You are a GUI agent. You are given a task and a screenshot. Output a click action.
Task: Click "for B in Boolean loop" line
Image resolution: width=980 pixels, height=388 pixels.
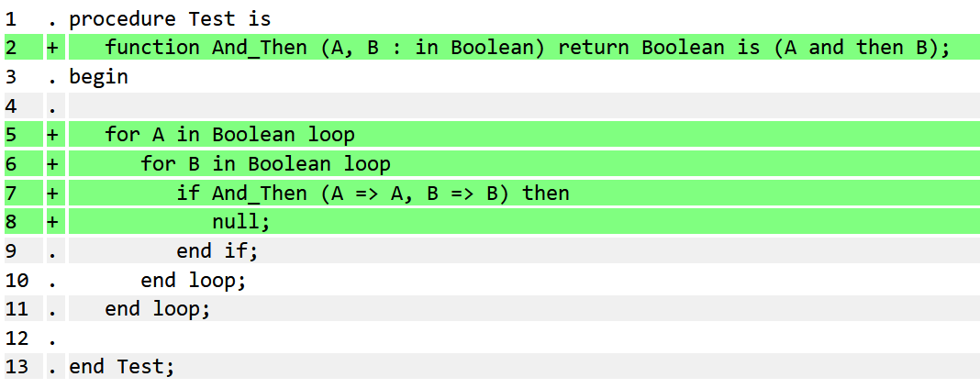(x=265, y=164)
